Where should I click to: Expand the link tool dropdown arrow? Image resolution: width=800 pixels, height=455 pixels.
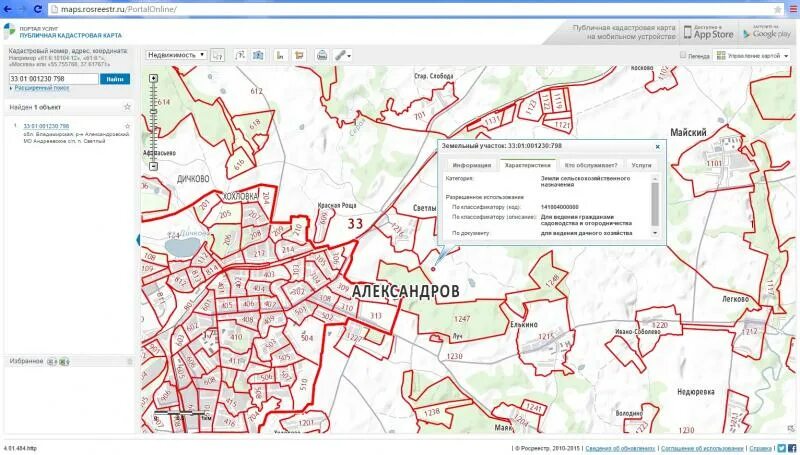(x=349, y=56)
